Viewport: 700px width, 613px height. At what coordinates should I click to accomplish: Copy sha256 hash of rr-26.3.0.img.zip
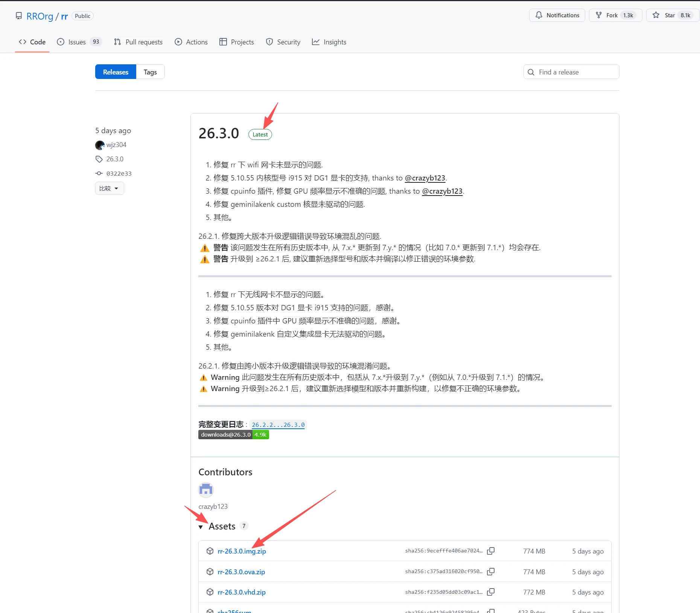[490, 551]
